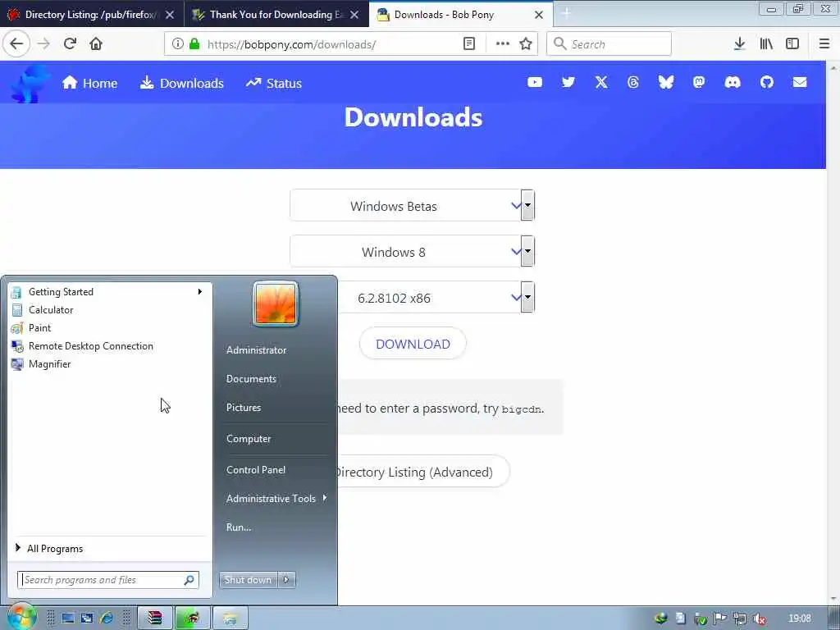Click the Windows Start orb

click(x=21, y=618)
